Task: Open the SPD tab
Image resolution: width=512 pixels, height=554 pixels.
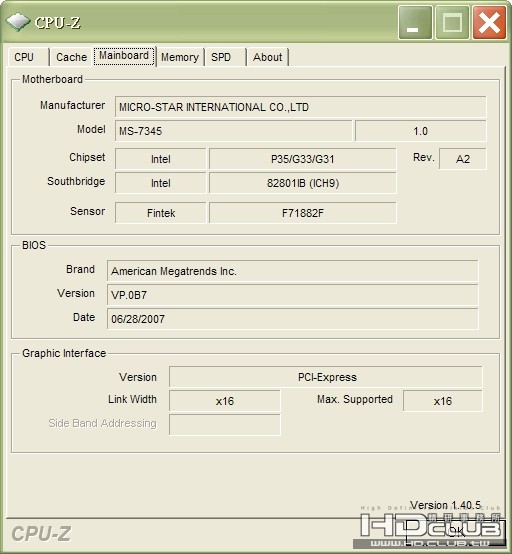Action: [x=225, y=57]
